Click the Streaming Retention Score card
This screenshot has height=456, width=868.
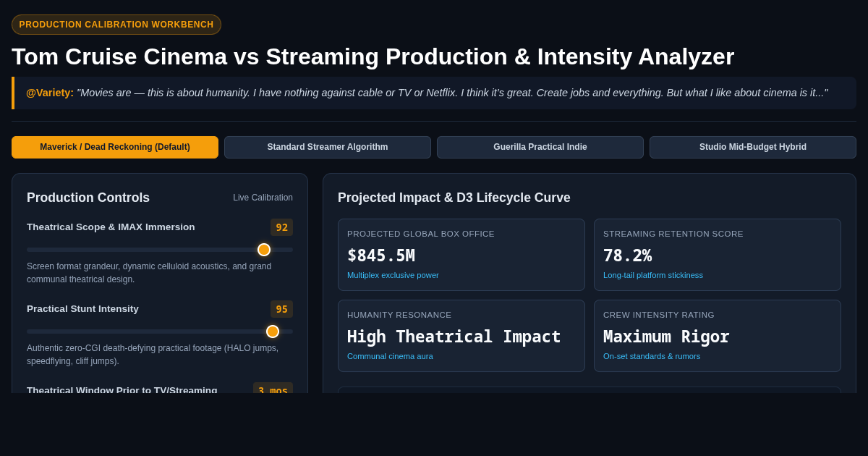pos(718,255)
